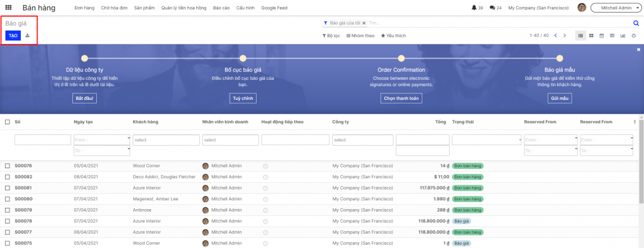Click activity clock icon for S00077
Image resolution: width=644 pixels, height=248 pixels.
coord(265,232)
